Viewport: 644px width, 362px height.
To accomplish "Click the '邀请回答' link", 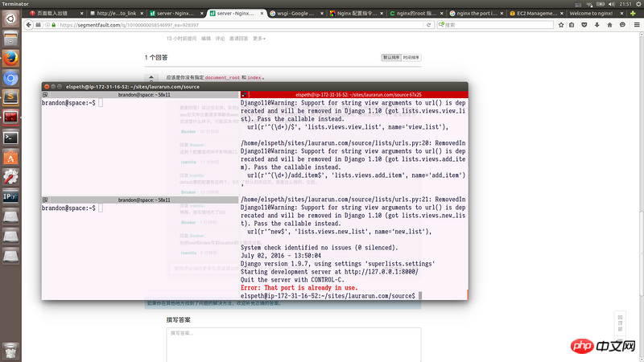I will (238, 39).
